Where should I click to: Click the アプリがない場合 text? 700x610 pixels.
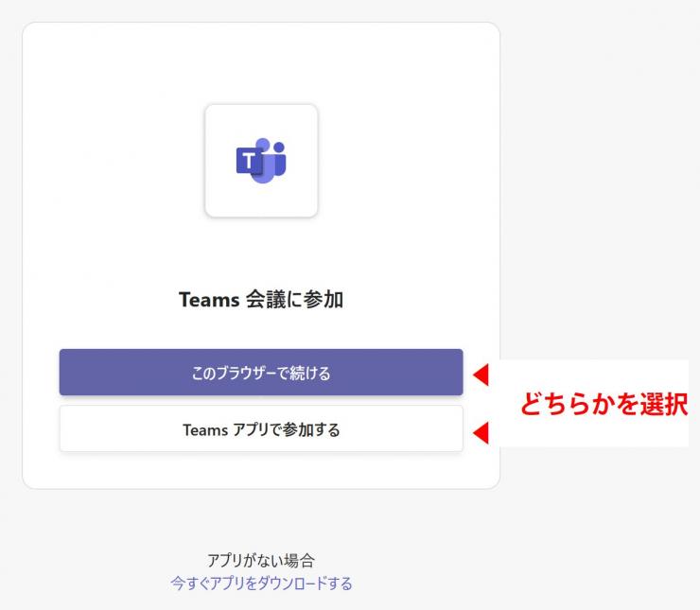coord(261,561)
